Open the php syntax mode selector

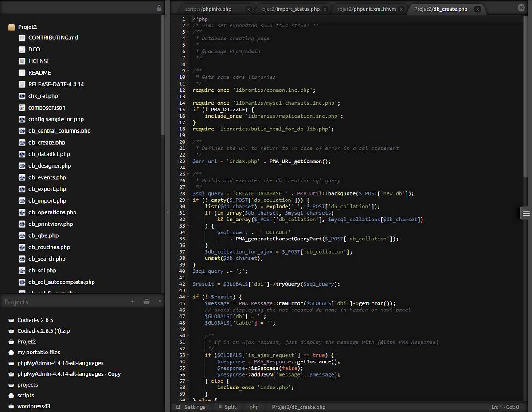(254, 407)
